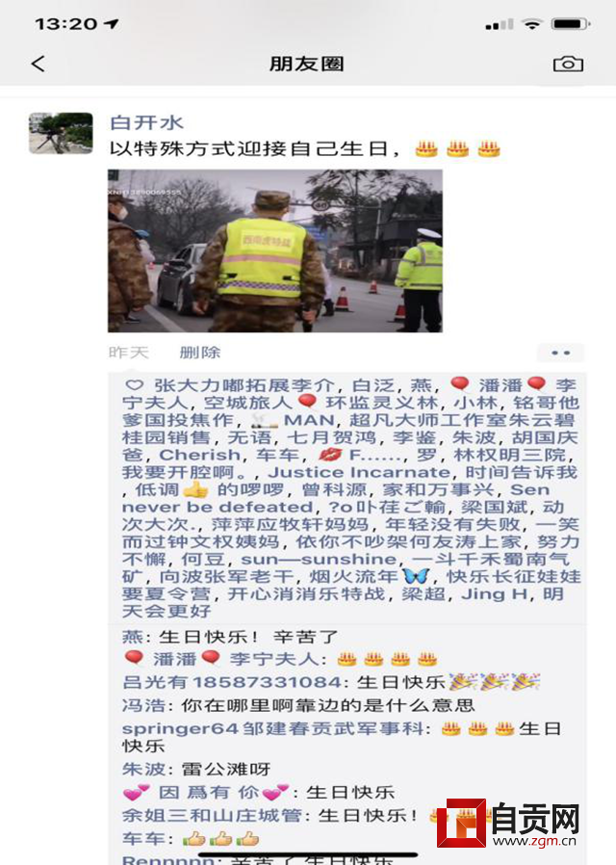The height and width of the screenshot is (865, 616).
Task: Open commenter 吕光有 18587331084 profile
Action: [232, 682]
